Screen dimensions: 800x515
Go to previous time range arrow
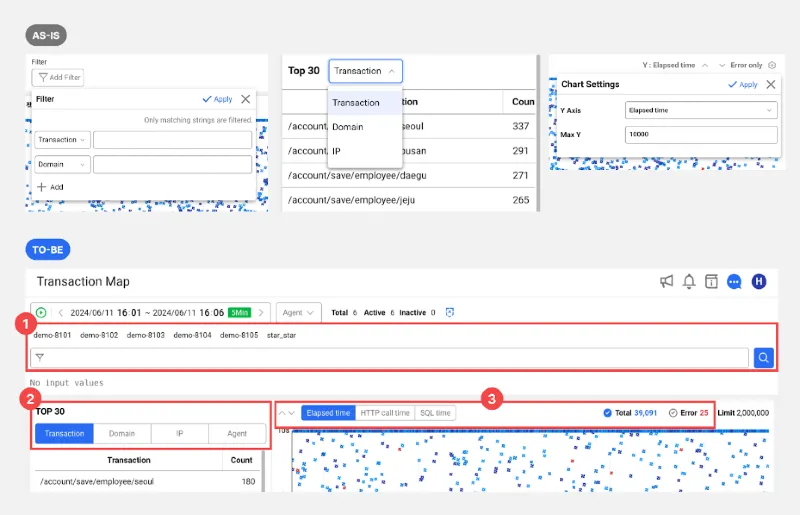[61, 312]
